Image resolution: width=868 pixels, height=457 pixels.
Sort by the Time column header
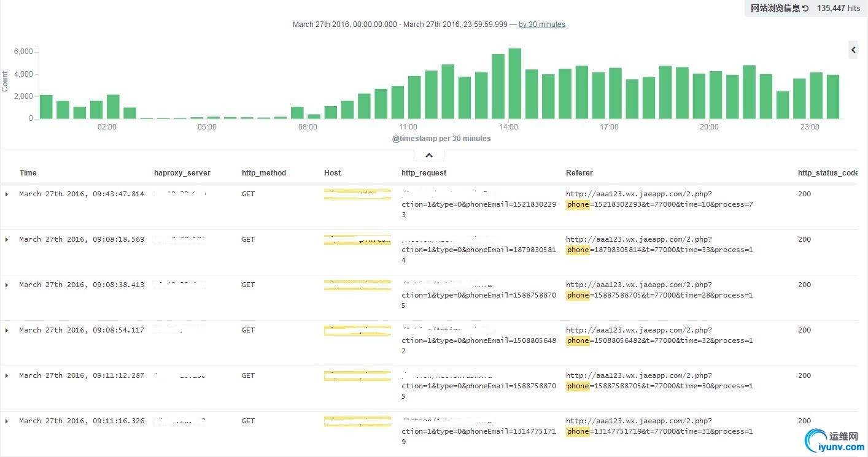28,173
